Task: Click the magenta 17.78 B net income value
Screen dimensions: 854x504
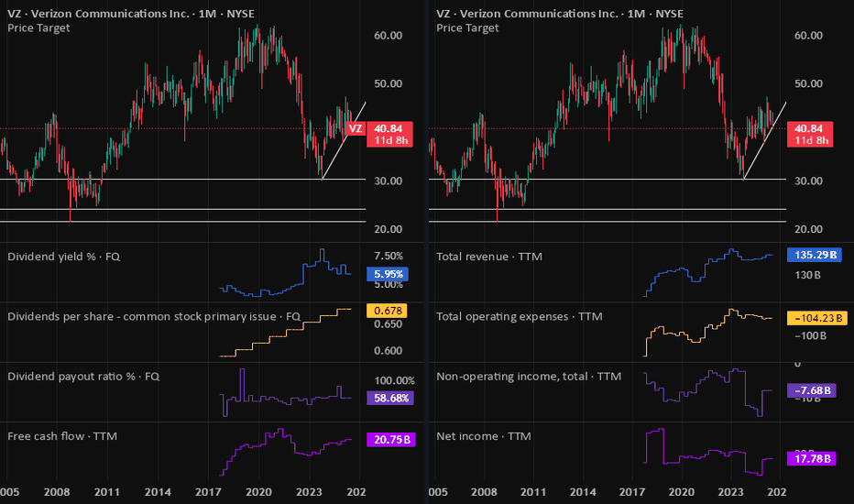Action: click(812, 459)
